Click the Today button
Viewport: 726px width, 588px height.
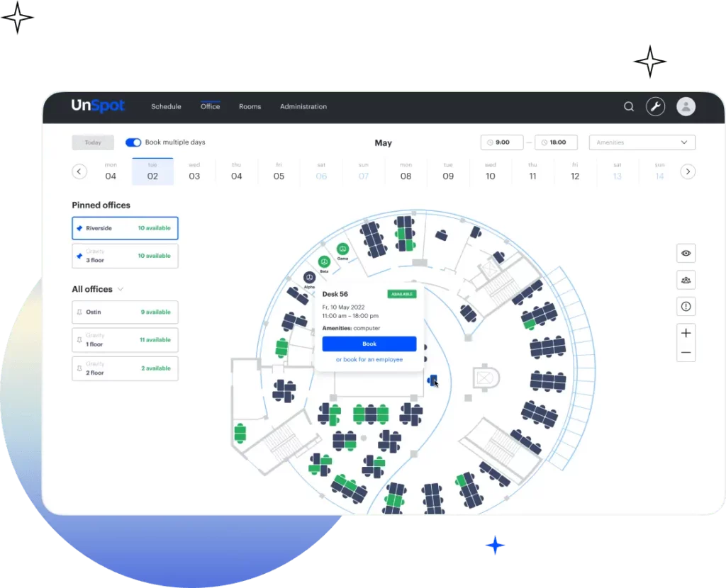tap(93, 142)
